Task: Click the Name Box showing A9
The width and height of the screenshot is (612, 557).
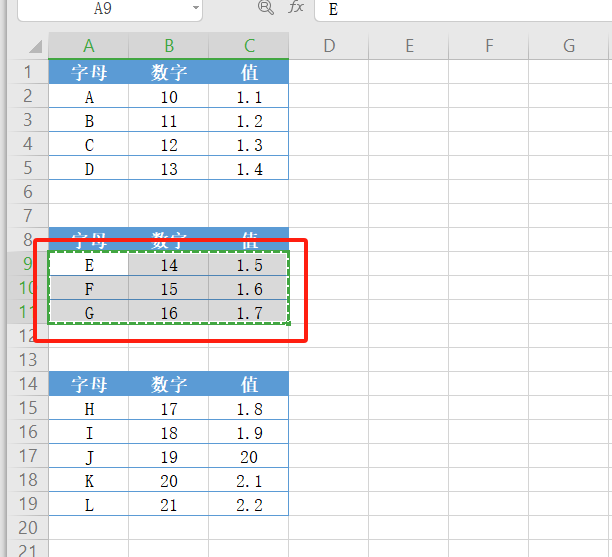Action: [102, 8]
